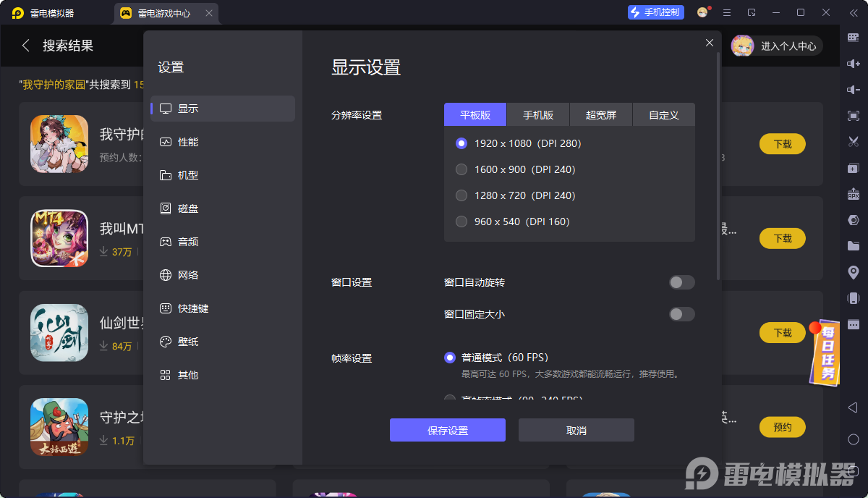
Task: Switch to the 雷电模拟器 title tab
Action: tap(43, 13)
